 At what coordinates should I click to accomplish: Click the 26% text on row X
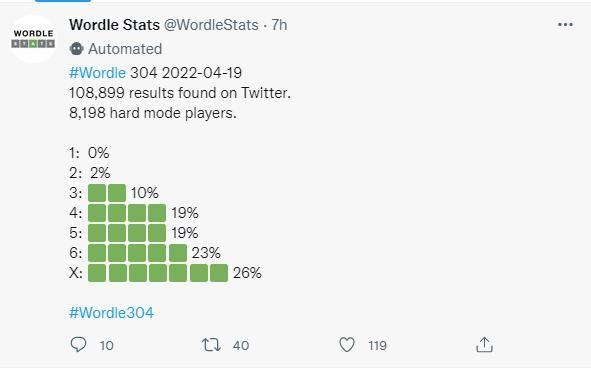coord(247,273)
